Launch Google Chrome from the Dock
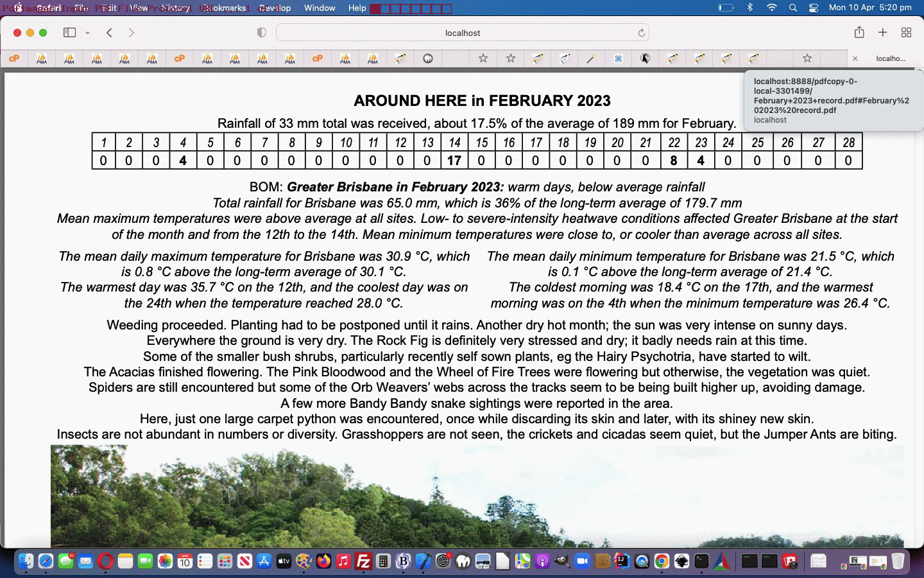 662,561
